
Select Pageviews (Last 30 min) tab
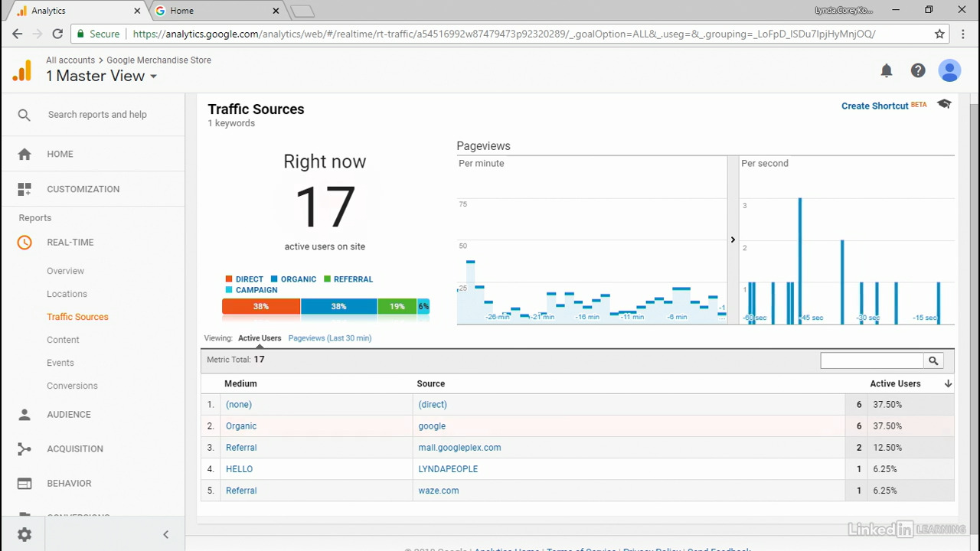[330, 337]
